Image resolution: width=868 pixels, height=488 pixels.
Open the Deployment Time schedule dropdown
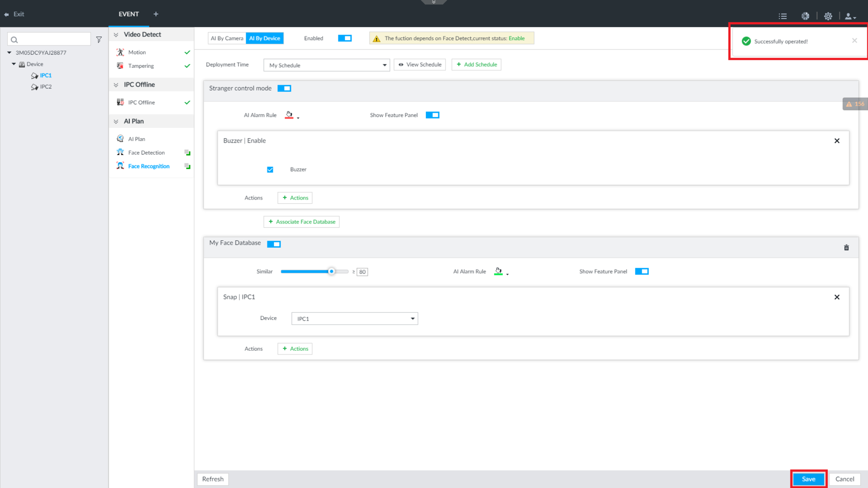click(x=327, y=65)
